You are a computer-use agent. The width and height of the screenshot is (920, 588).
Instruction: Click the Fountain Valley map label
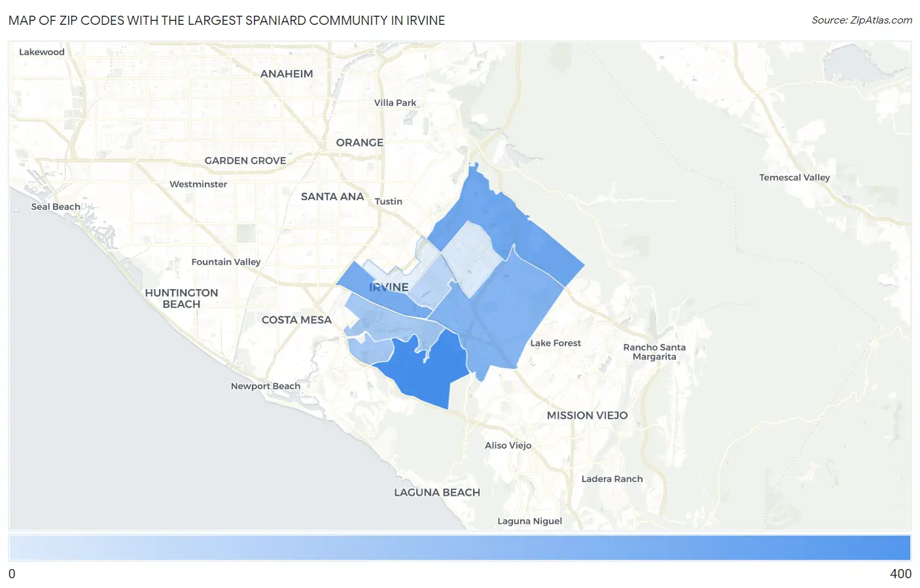[x=226, y=262]
